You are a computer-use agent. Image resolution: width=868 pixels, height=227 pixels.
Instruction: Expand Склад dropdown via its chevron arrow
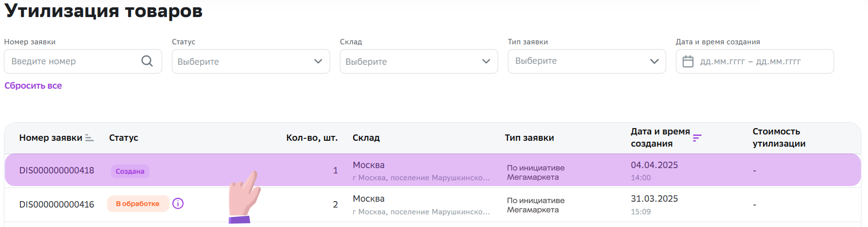(x=486, y=61)
